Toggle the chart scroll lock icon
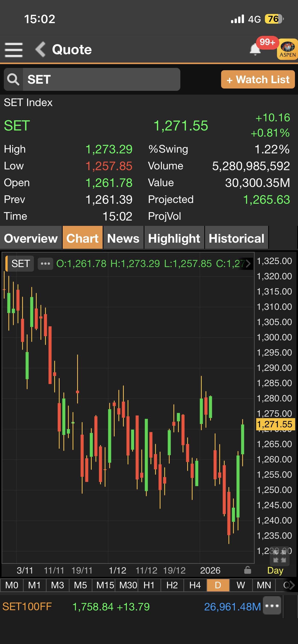Image resolution: width=298 pixels, height=644 pixels. point(247,570)
